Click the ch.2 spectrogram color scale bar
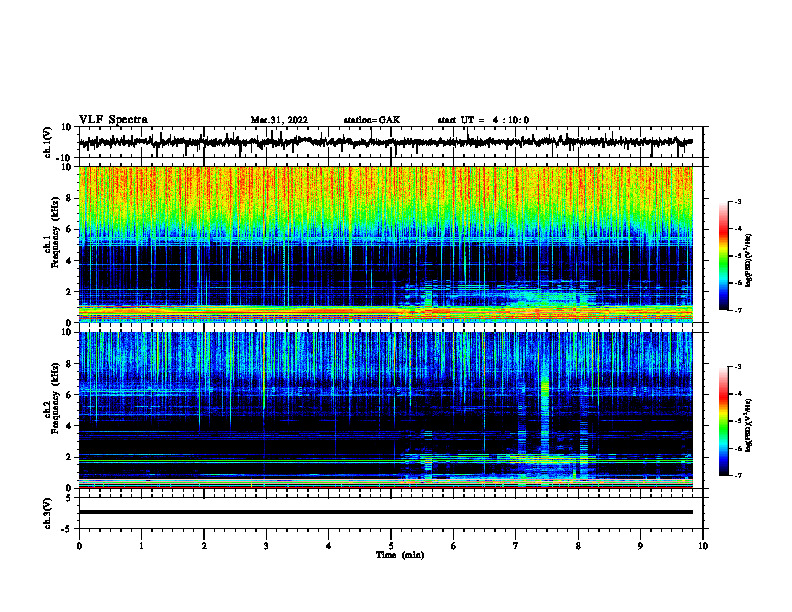This screenshot has width=792, height=612. (723, 421)
